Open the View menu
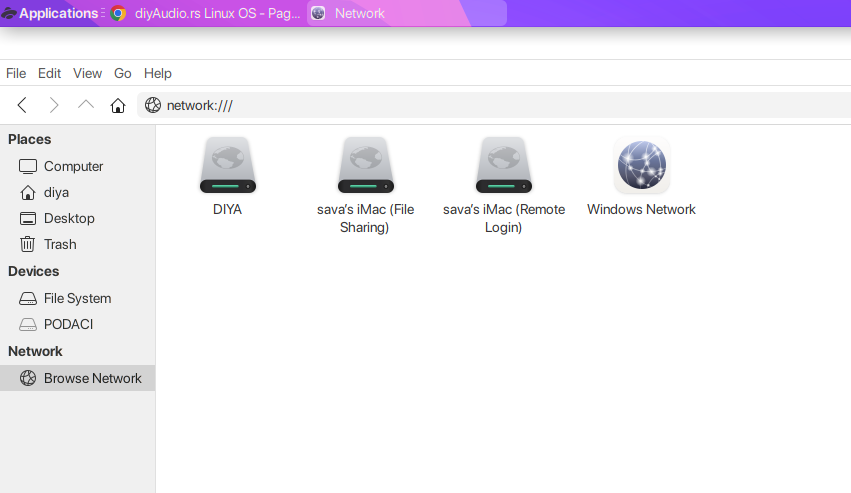The width and height of the screenshot is (851, 493). tap(87, 73)
